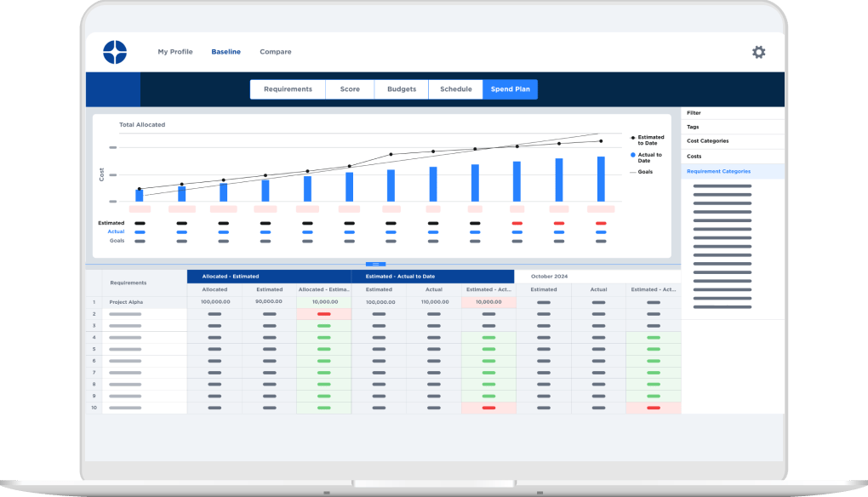The width and height of the screenshot is (868, 497).
Task: Click the panel splitter handle below chart
Action: pos(375,265)
